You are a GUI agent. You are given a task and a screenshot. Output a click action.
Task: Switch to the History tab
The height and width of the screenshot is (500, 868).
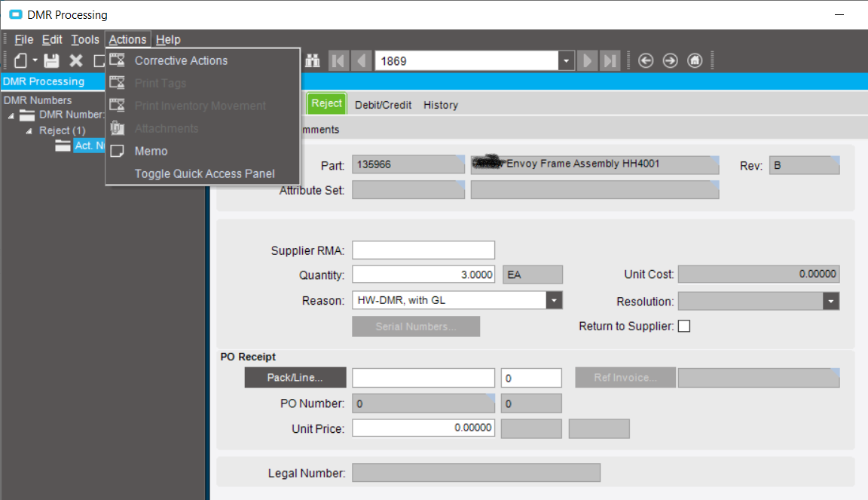tap(441, 105)
